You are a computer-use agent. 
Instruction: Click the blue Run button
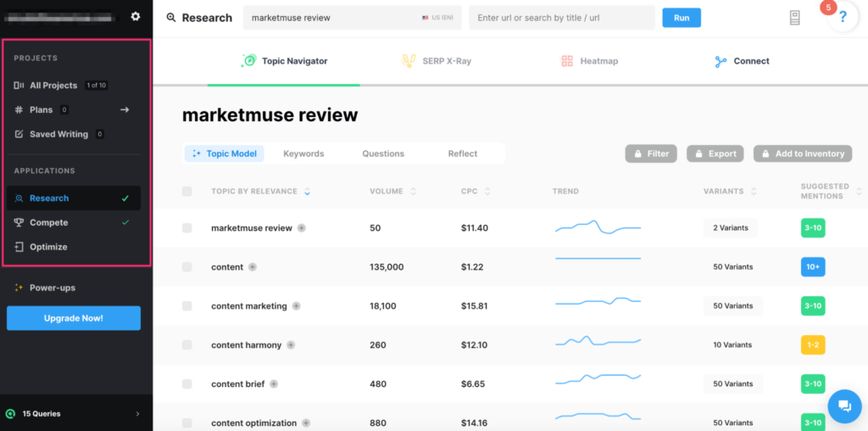681,18
